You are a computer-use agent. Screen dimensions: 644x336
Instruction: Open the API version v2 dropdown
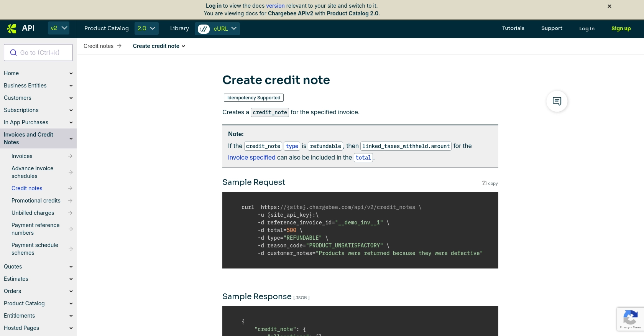point(59,28)
